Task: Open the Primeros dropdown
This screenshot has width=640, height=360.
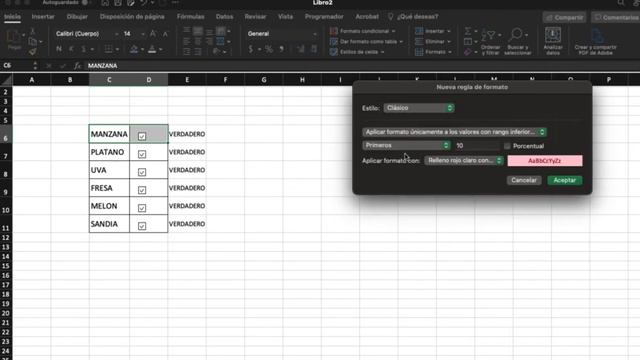Action: click(x=406, y=145)
